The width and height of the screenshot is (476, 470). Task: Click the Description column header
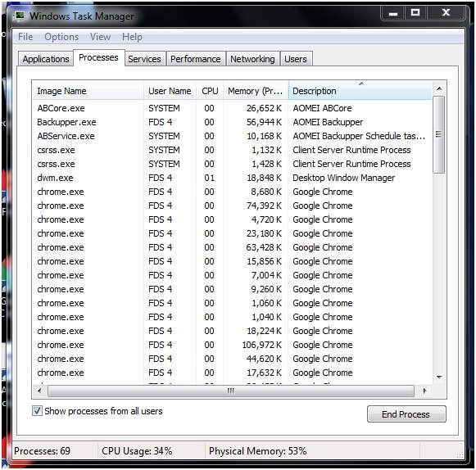coord(360,91)
